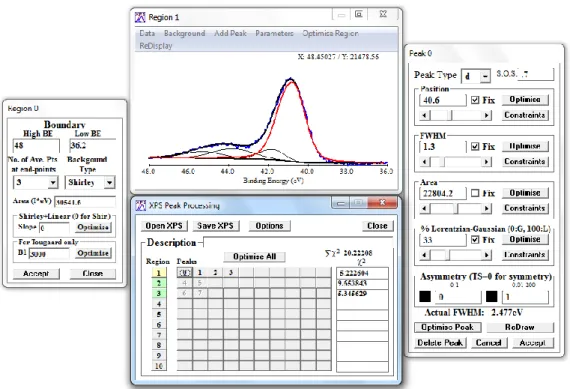Image resolution: width=570 pixels, height=389 pixels.
Task: Open the Optimise Region menu
Action: click(330, 33)
